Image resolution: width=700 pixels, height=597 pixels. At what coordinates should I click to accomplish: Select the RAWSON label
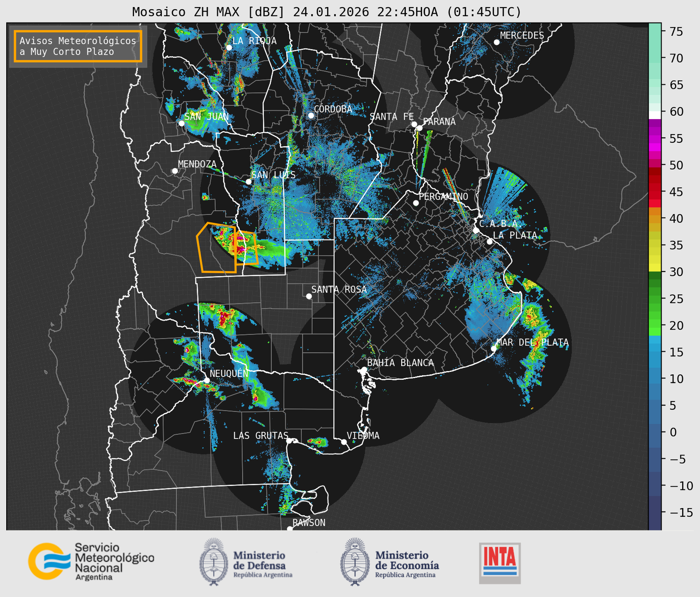309,523
